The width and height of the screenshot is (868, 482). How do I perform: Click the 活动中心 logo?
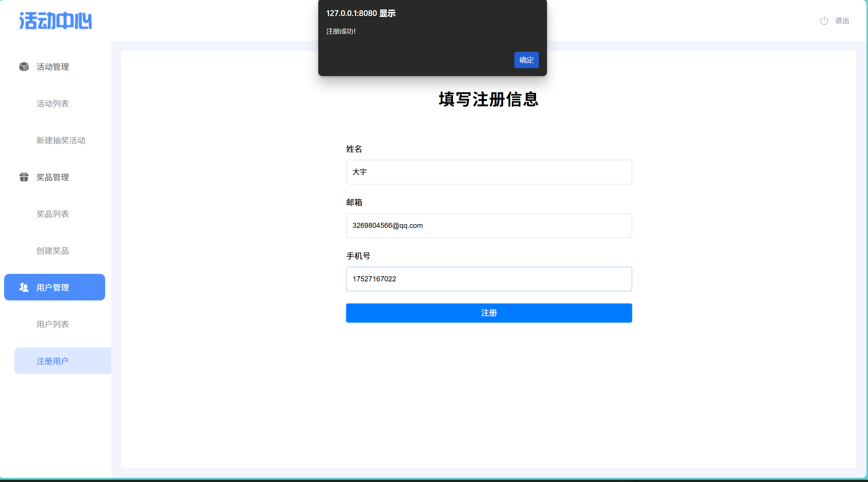click(x=55, y=21)
